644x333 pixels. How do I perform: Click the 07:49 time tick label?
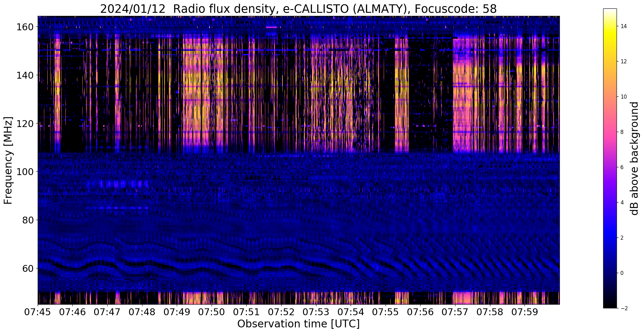tap(177, 312)
